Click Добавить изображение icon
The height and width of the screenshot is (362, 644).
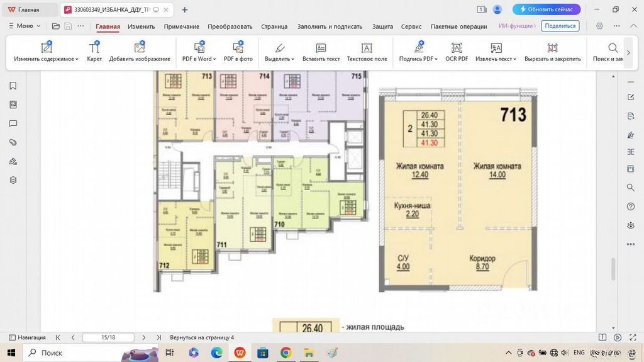(x=140, y=47)
